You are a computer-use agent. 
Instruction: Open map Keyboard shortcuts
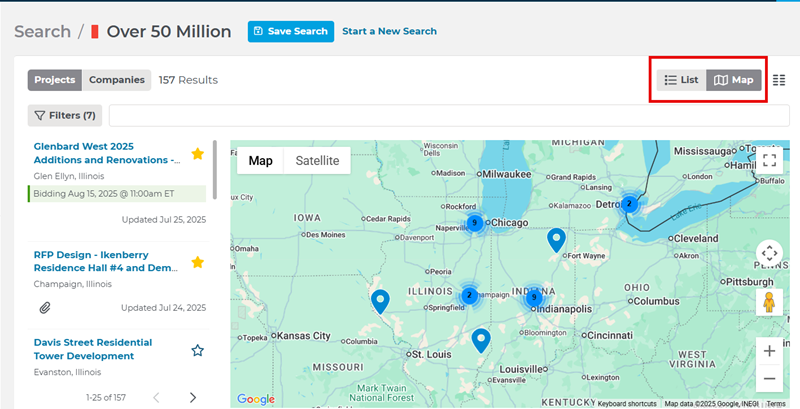627,403
